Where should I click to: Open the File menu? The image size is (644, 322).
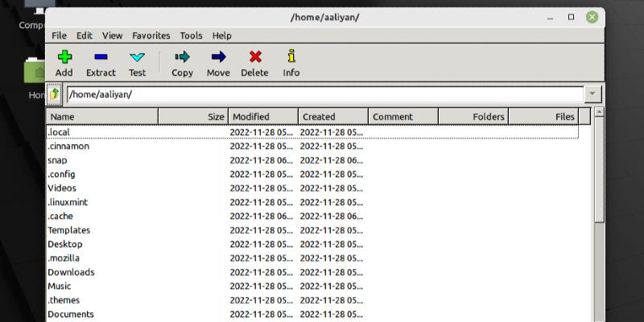pyautogui.click(x=59, y=35)
